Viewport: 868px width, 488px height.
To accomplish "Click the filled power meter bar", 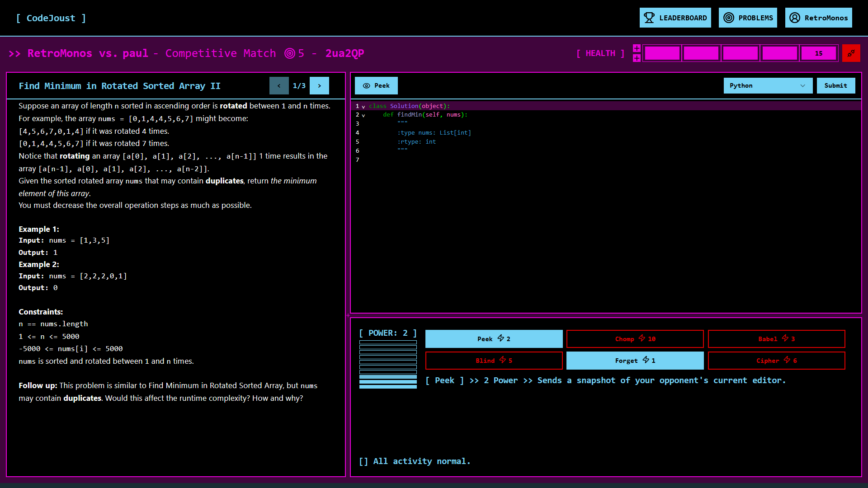I will (388, 382).
